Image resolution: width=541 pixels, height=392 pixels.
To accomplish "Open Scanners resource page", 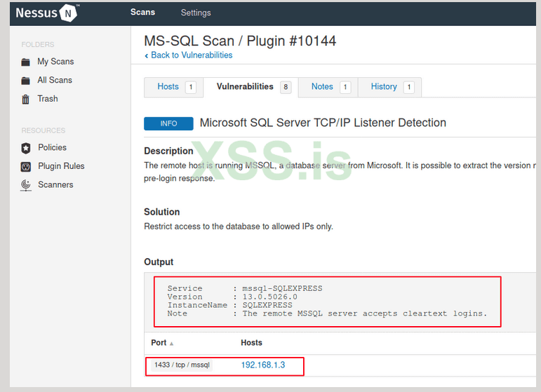I will (55, 185).
